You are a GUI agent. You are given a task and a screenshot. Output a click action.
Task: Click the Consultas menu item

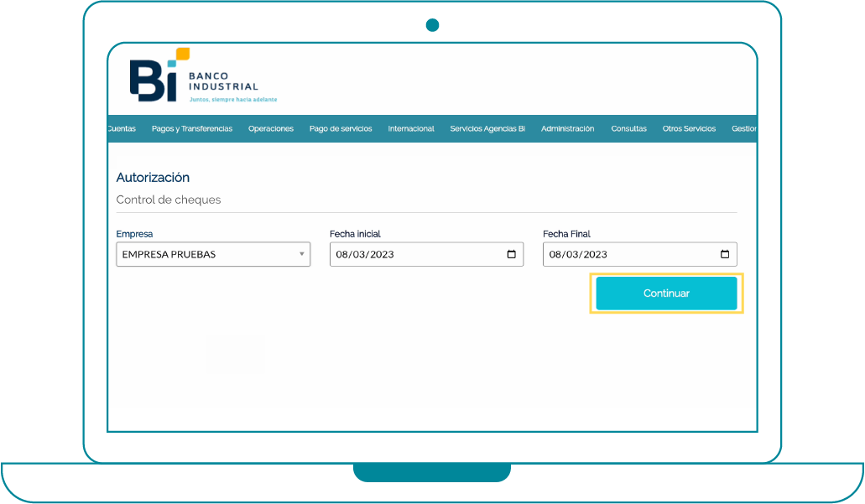point(628,129)
